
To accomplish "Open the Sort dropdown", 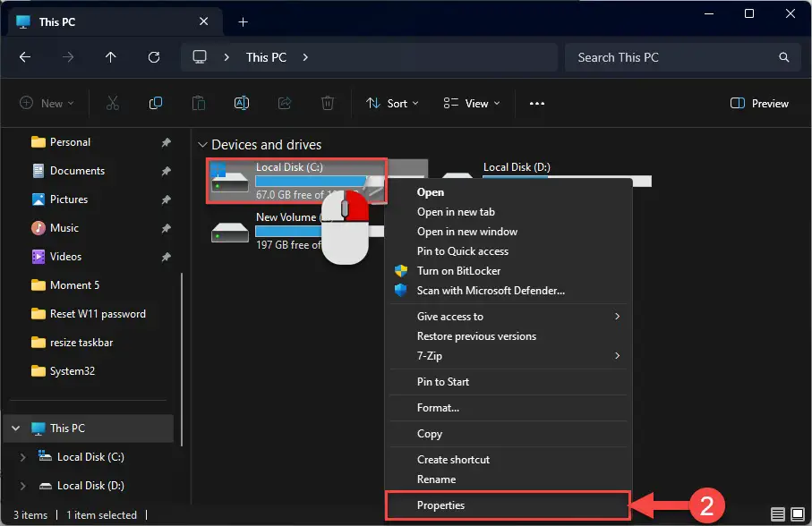I will pyautogui.click(x=392, y=103).
